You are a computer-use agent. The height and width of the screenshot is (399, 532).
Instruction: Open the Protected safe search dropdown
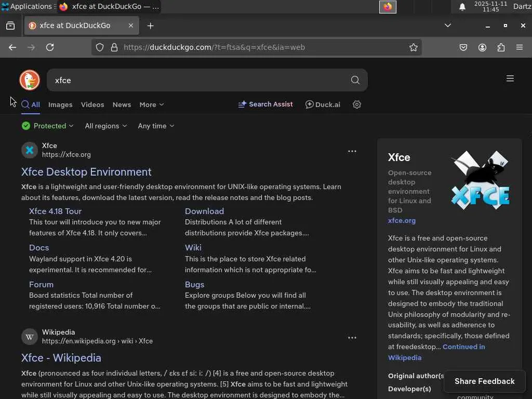tap(48, 126)
